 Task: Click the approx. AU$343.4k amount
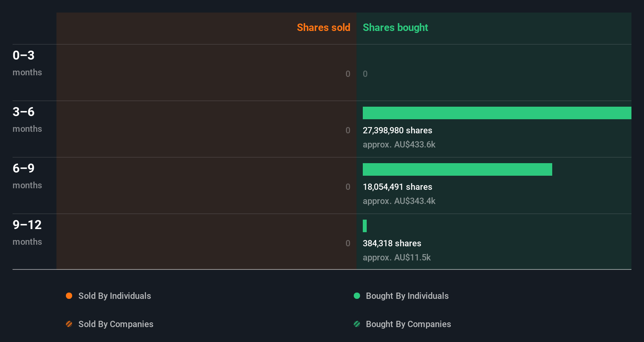click(399, 201)
